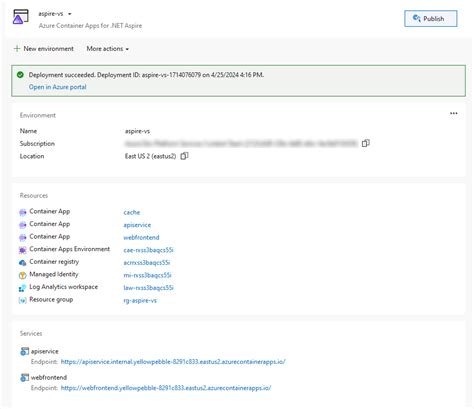Click the green deployment succeeded check icon

coord(20,75)
